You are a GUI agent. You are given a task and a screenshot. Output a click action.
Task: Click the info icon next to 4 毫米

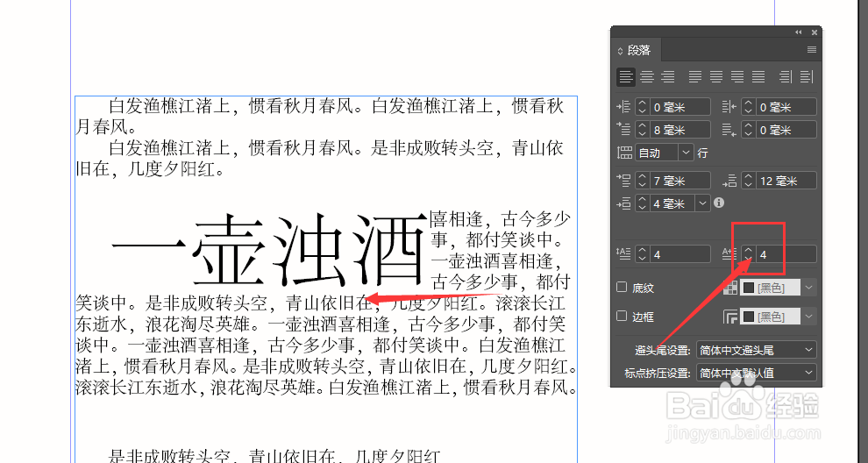(719, 203)
